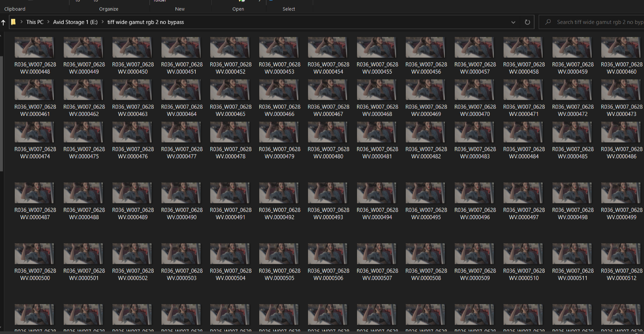Navigate to Avid Storage 1 (E:) breadcrumb
Image resolution: width=644 pixels, height=334 pixels.
[x=75, y=22]
